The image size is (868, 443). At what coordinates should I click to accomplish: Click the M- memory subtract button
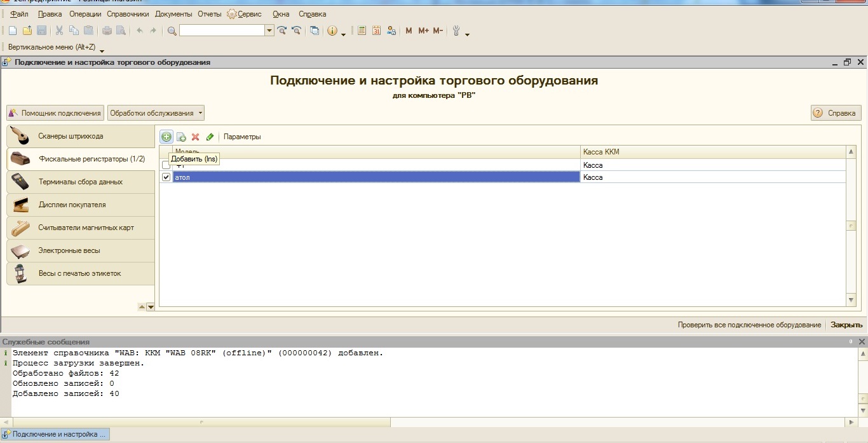pyautogui.click(x=438, y=31)
